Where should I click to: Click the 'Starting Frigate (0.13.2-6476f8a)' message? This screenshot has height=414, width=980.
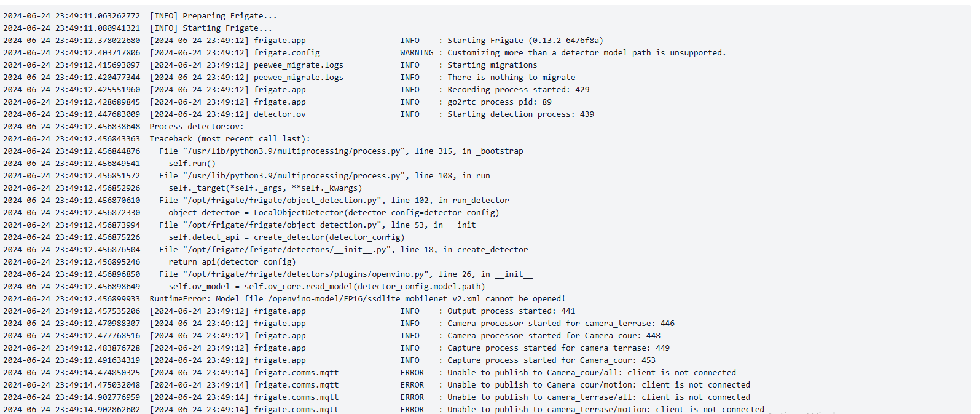click(x=525, y=41)
